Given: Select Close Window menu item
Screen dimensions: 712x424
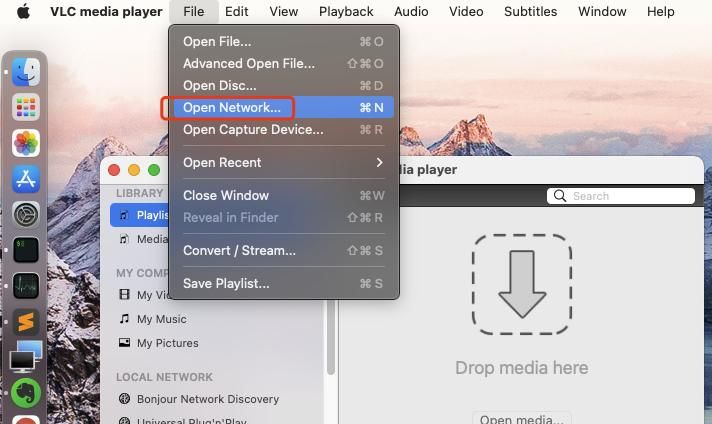Looking at the screenshot, I should [x=283, y=196].
